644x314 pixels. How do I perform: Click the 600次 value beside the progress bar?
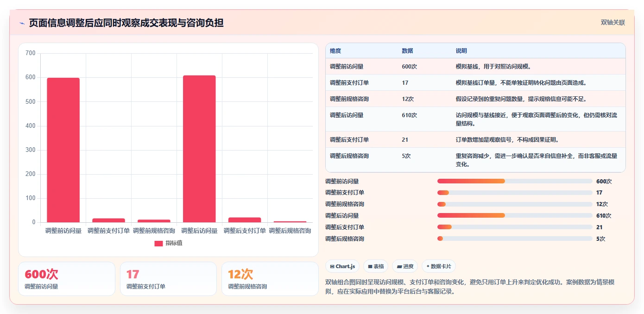(604, 181)
